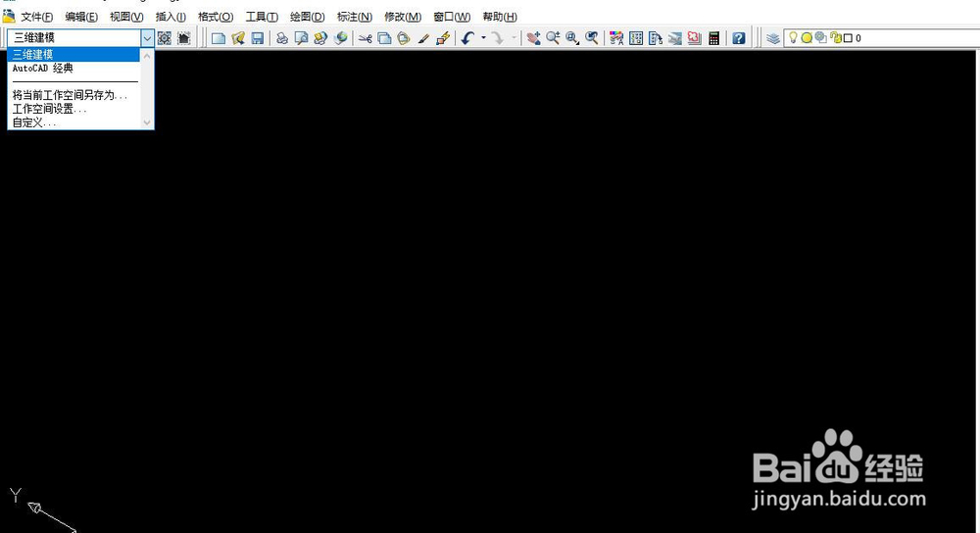Toggle layer 0 viewport freeze icon
The height and width of the screenshot is (533, 980).
tap(820, 38)
